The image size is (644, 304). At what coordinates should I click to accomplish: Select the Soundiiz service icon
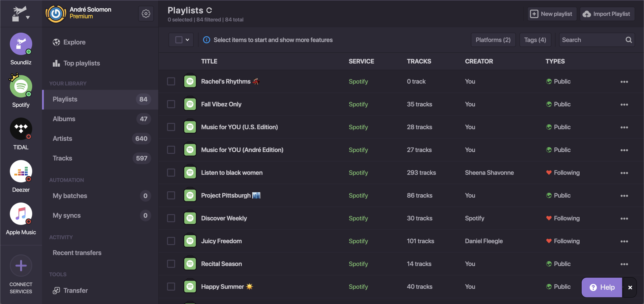21,44
